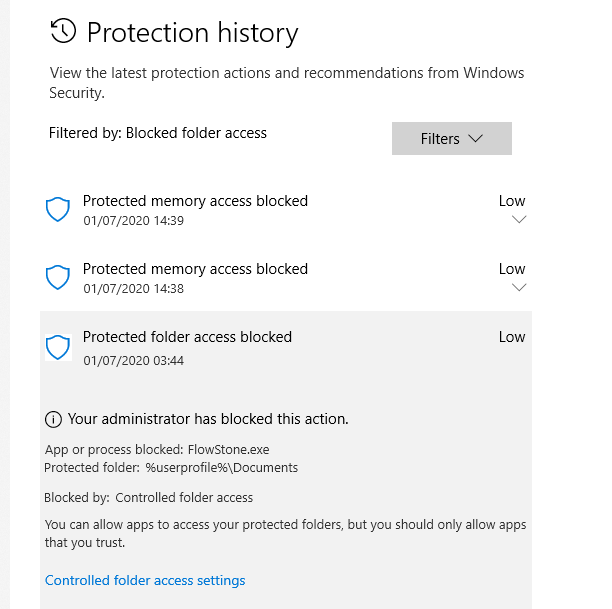Image resolution: width=612 pixels, height=609 pixels.
Task: Click the Low severity label of 14:38 event
Action: 512,269
